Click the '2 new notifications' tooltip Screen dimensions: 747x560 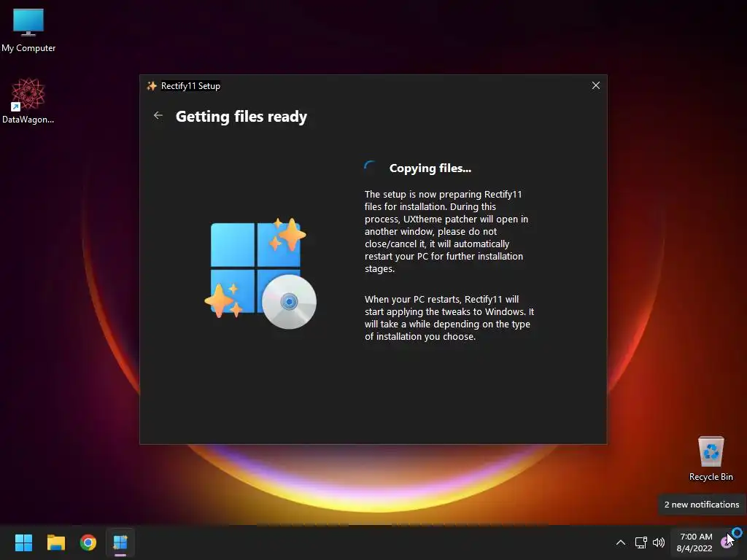click(701, 505)
